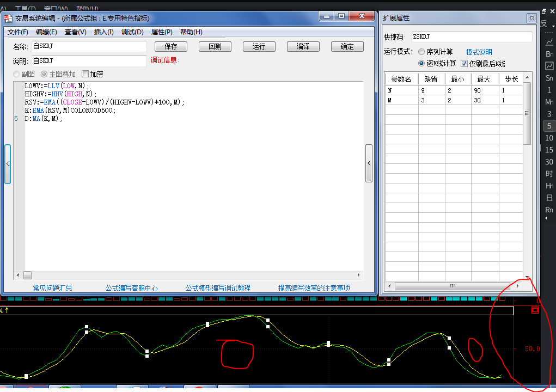
Task: Click the 回测 button
Action: [215, 46]
